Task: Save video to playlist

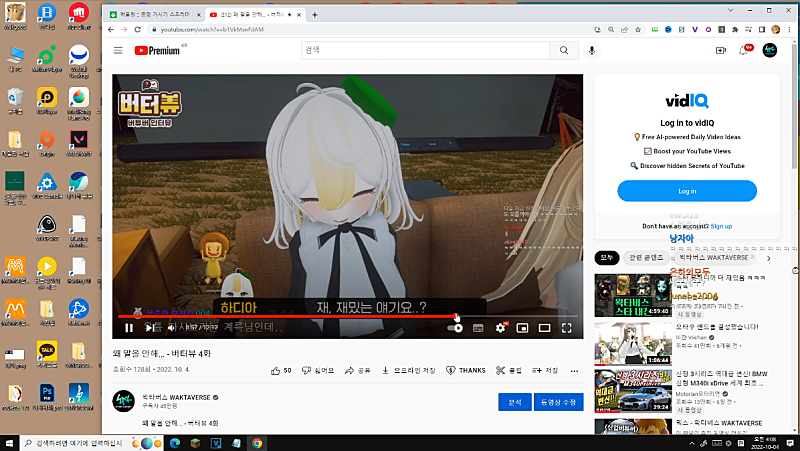Action: tap(545, 370)
